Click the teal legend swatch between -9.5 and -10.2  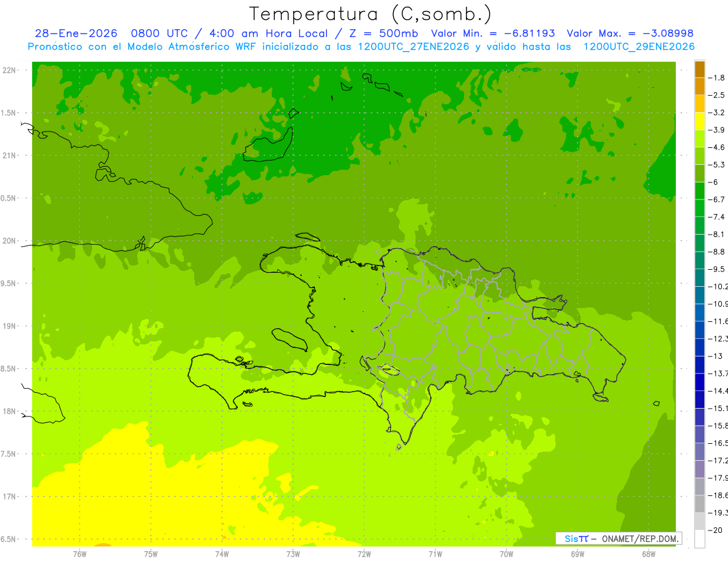[699, 278]
